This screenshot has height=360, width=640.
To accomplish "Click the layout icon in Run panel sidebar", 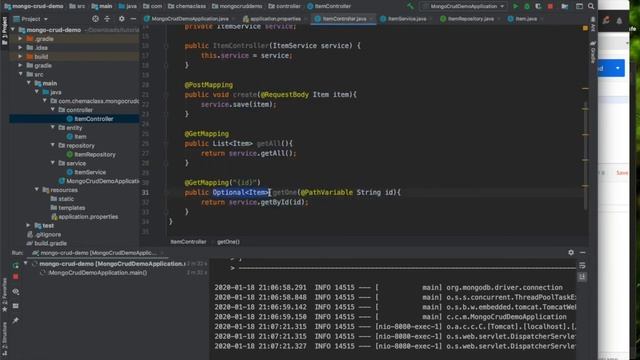I will point(16,306).
